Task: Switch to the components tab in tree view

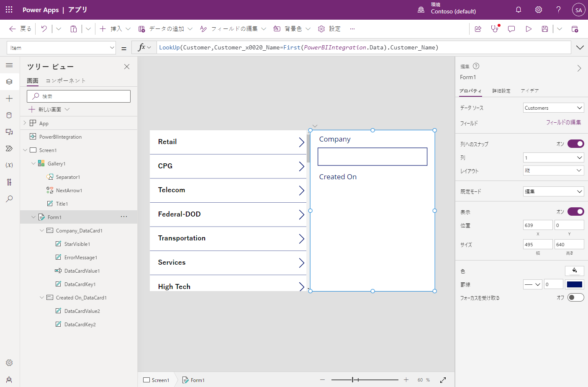Action: pyautogui.click(x=66, y=80)
